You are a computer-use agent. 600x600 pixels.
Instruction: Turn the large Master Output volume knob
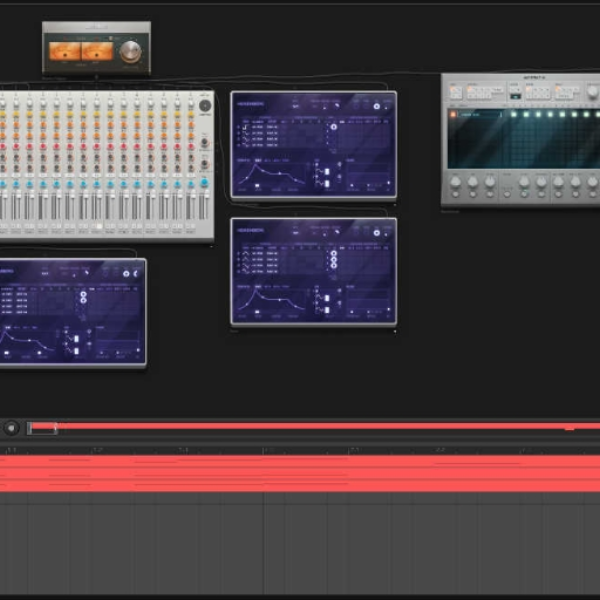pos(130,51)
